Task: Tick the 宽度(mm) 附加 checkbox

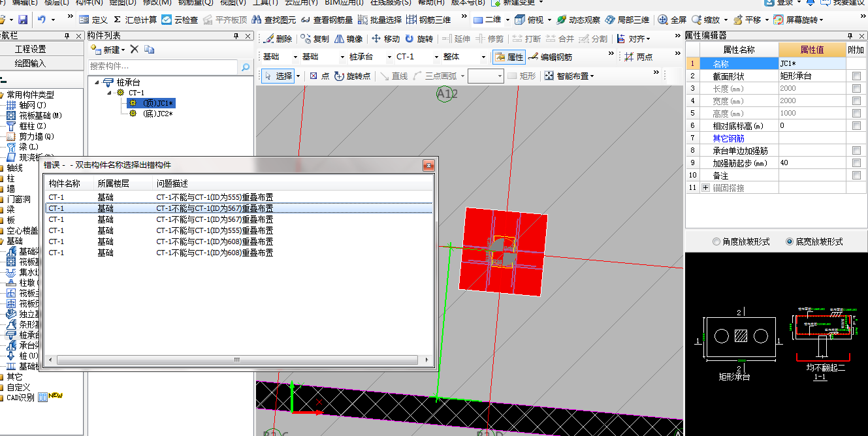Action: pos(856,101)
